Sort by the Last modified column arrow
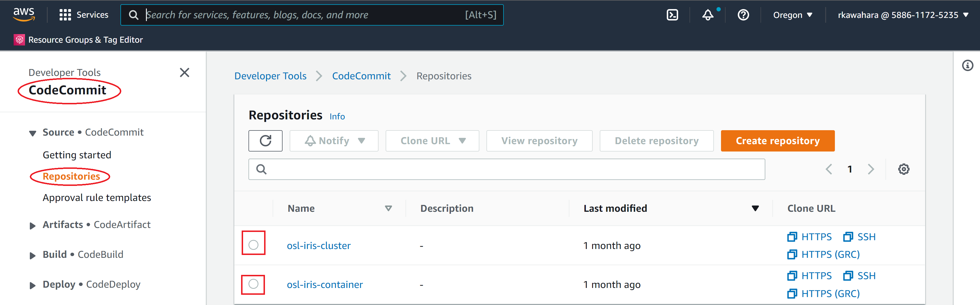The image size is (980, 305). [755, 209]
